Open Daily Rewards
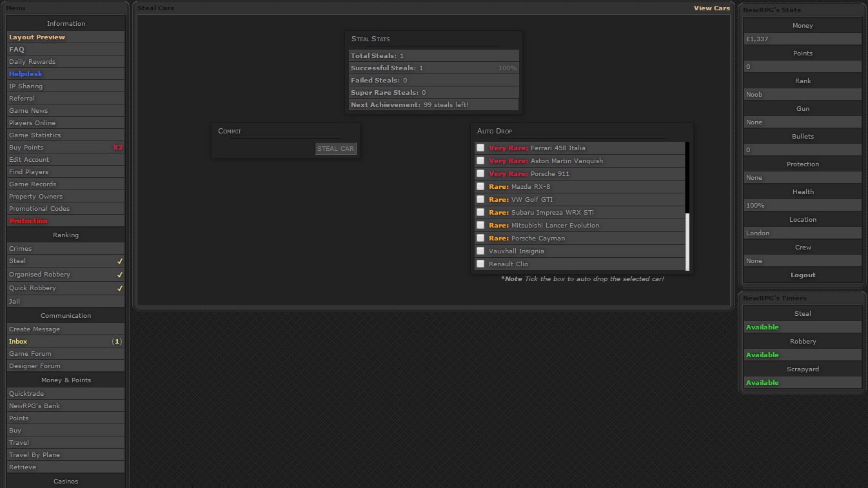 (x=65, y=62)
